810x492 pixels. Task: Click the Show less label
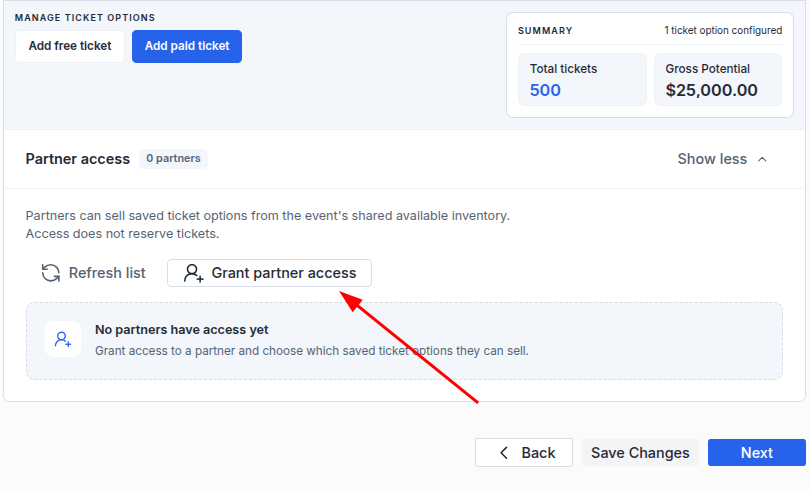712,159
